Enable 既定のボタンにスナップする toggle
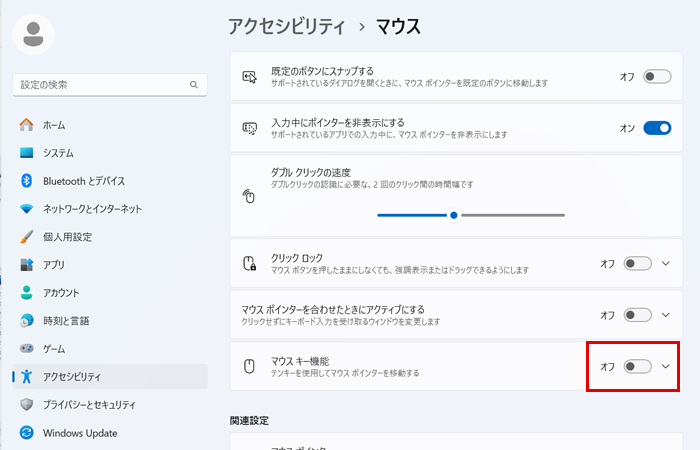This screenshot has height=450, width=700. coord(657,76)
